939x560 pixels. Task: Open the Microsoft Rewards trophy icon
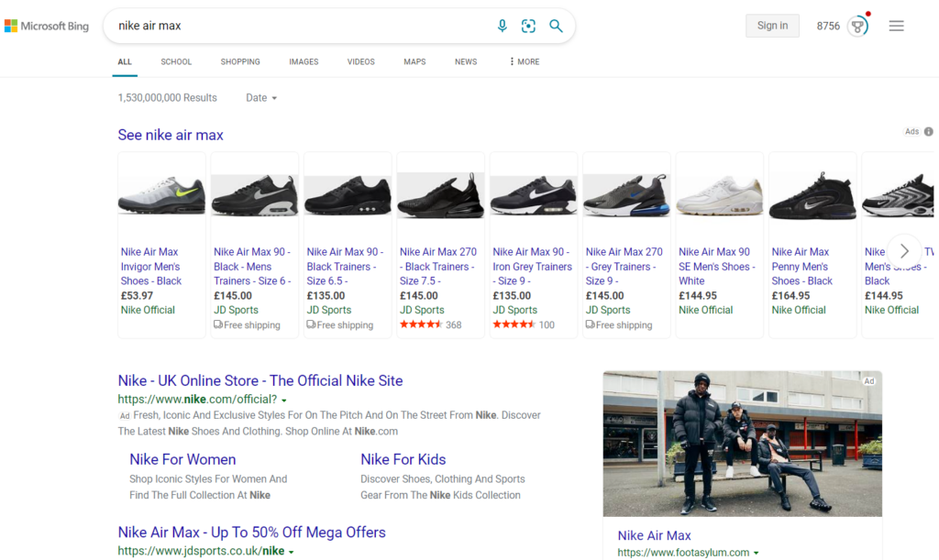tap(857, 26)
